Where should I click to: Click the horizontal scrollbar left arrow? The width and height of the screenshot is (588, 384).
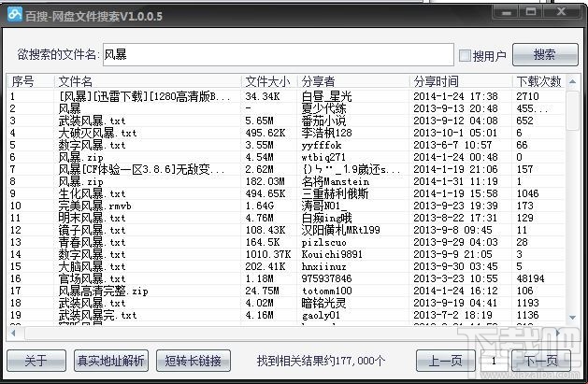pos(13,333)
